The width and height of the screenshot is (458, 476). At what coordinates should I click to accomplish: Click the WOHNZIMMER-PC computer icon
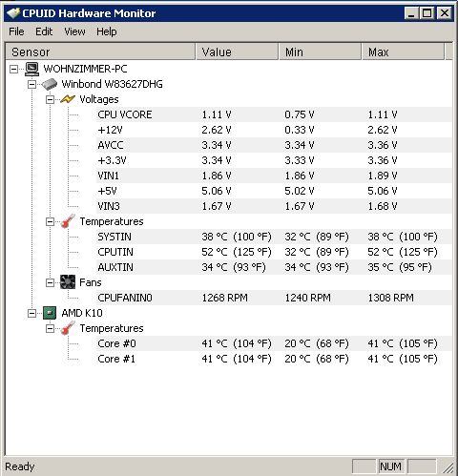tap(31, 69)
